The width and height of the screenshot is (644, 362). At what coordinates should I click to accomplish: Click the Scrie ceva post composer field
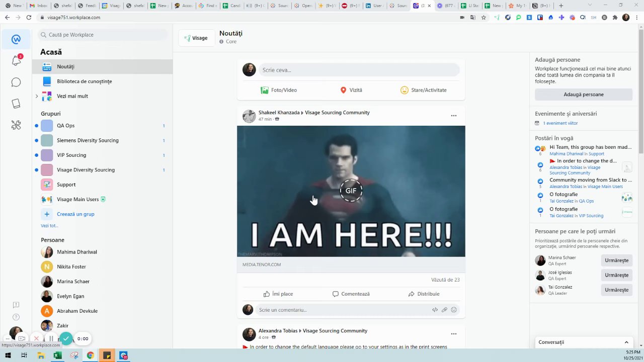click(x=359, y=70)
